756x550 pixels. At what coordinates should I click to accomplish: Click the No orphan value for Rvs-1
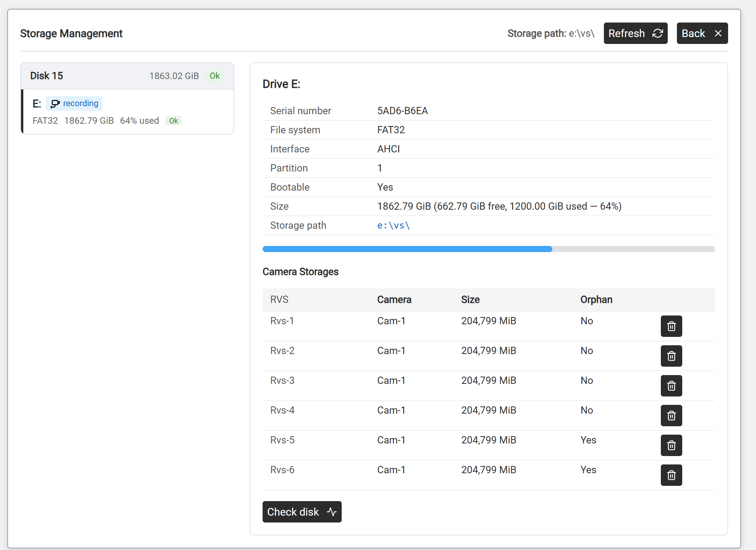coord(587,321)
